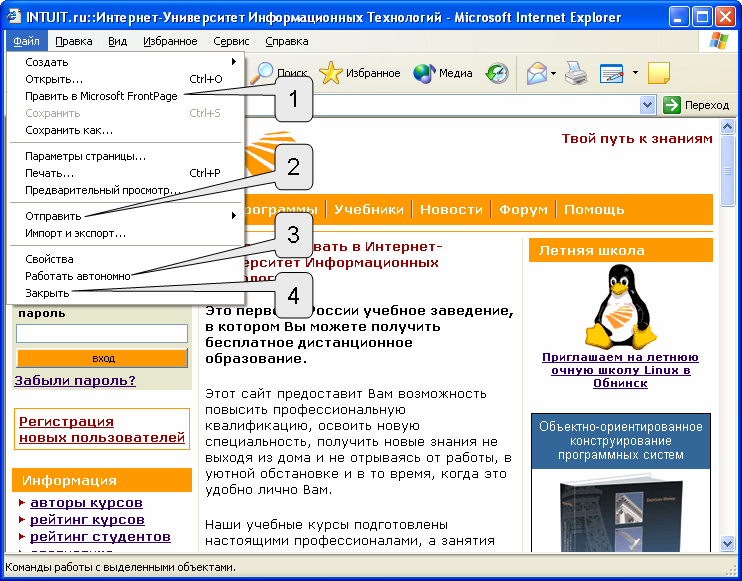Choose Печать... menu entry
The width and height of the screenshot is (742, 581).
point(125,173)
